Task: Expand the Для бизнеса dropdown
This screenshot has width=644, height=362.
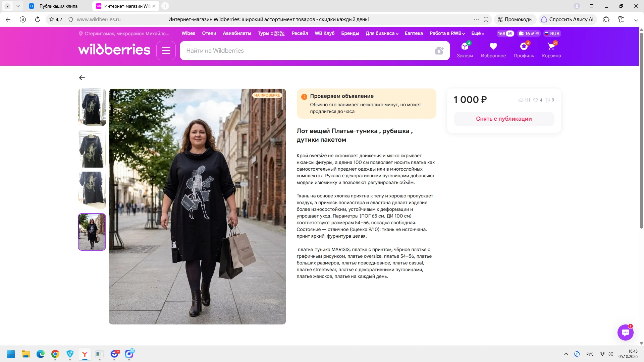Action: click(x=382, y=34)
